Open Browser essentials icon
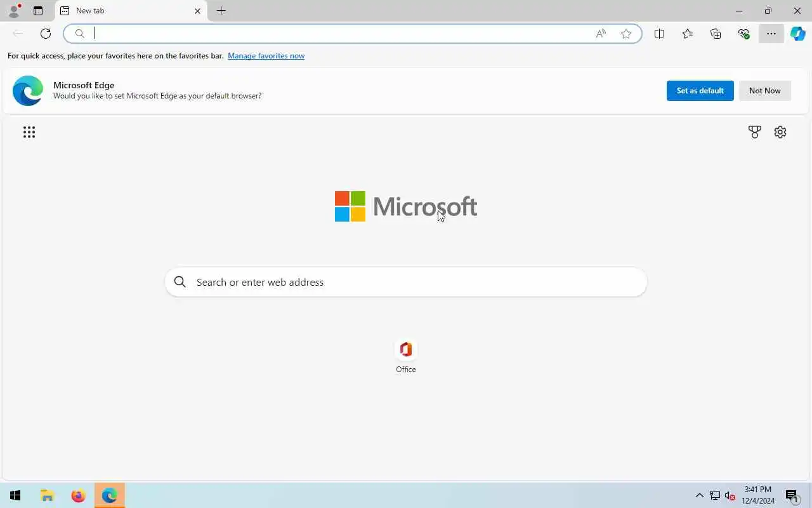This screenshot has height=508, width=812. click(743, 34)
